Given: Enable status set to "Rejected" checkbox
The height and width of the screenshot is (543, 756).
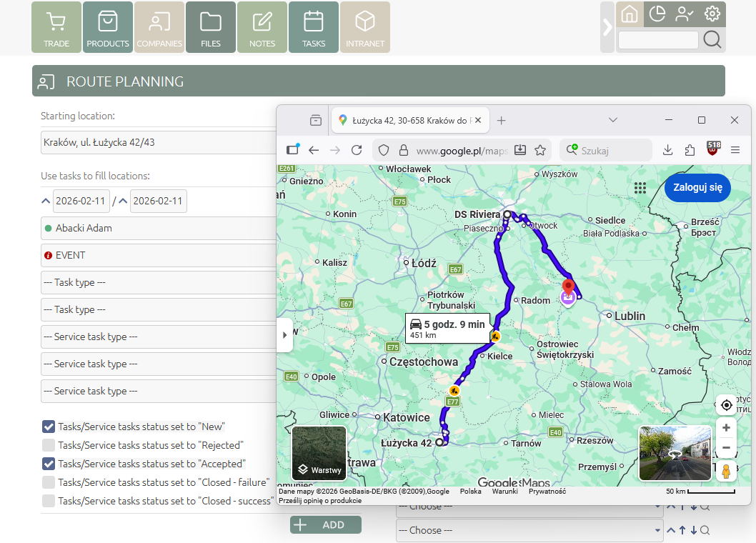Looking at the screenshot, I should pos(49,445).
